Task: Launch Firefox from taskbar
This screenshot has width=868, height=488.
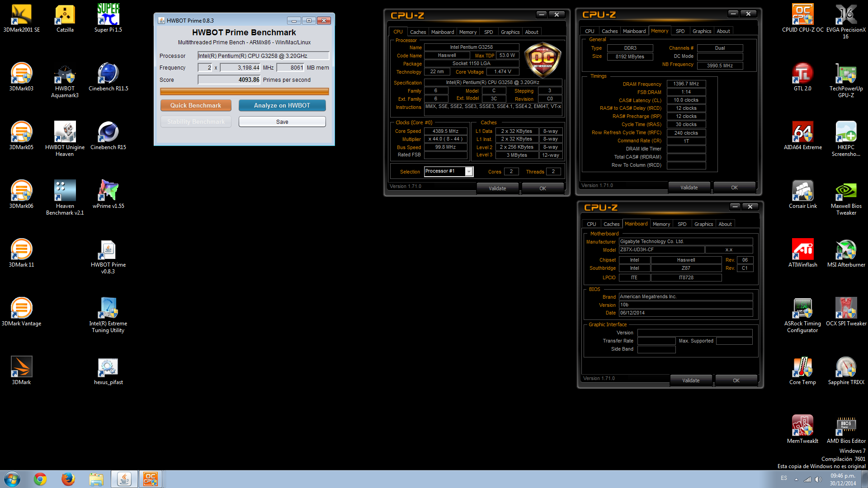Action: tap(68, 479)
